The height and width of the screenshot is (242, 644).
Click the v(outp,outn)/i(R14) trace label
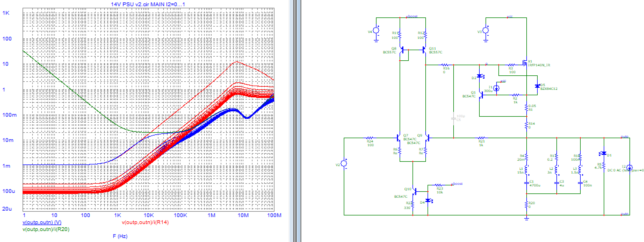coord(145,222)
